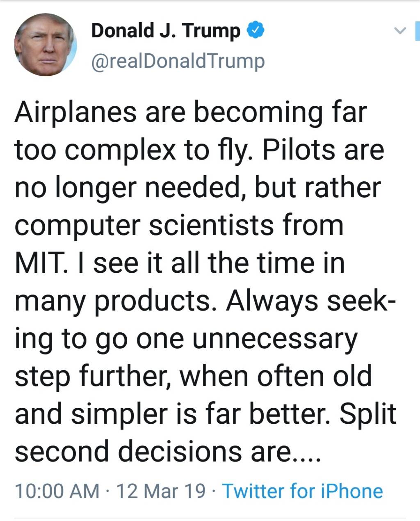The image size is (420, 521).
Task: Click the 10:00 AM timestamp
Action: pyautogui.click(x=57, y=491)
